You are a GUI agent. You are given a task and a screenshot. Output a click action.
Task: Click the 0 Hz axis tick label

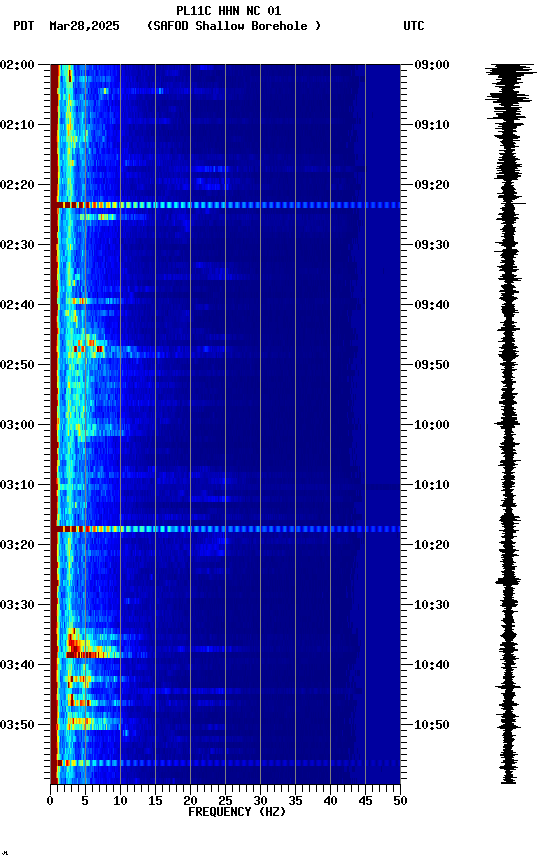(x=50, y=801)
